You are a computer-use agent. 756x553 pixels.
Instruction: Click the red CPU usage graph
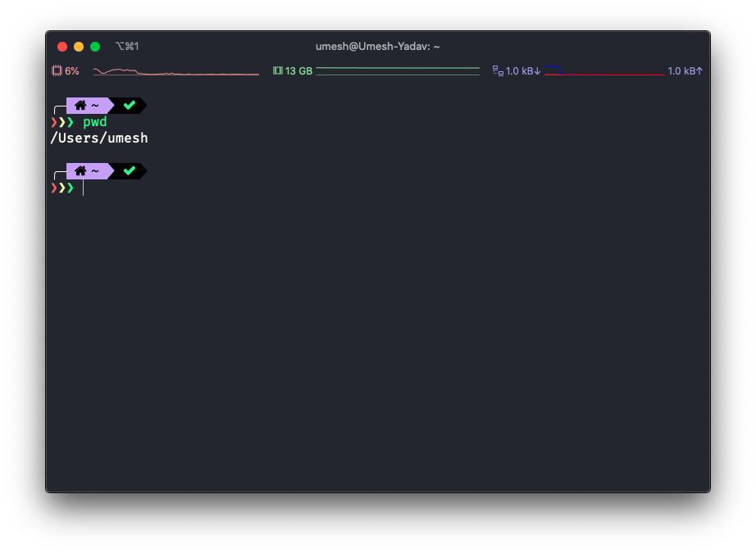coord(175,72)
